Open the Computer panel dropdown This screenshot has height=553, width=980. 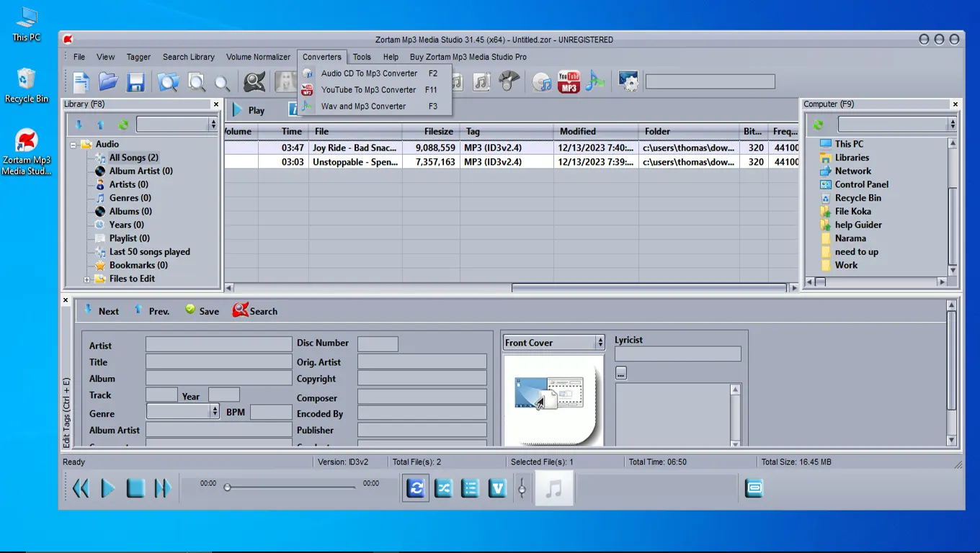[953, 125]
